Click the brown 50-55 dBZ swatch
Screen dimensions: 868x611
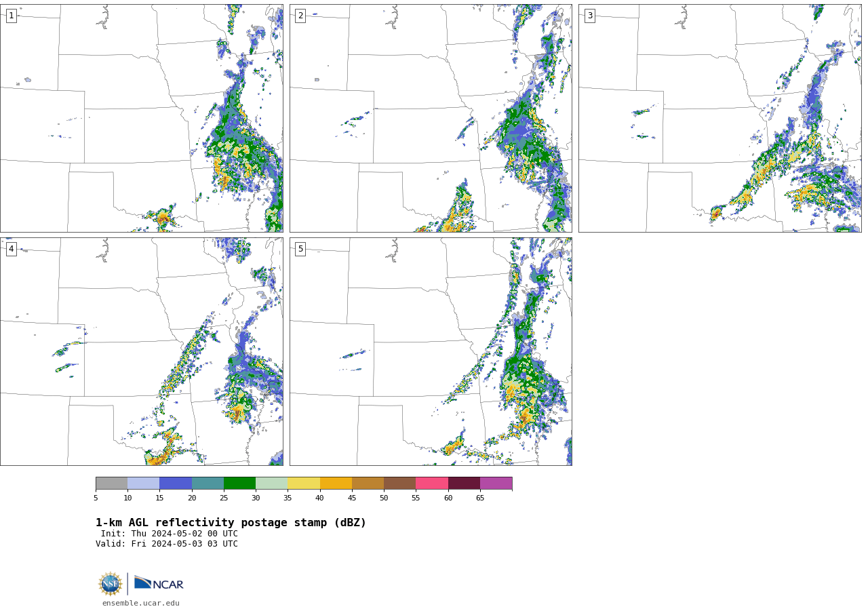click(399, 483)
